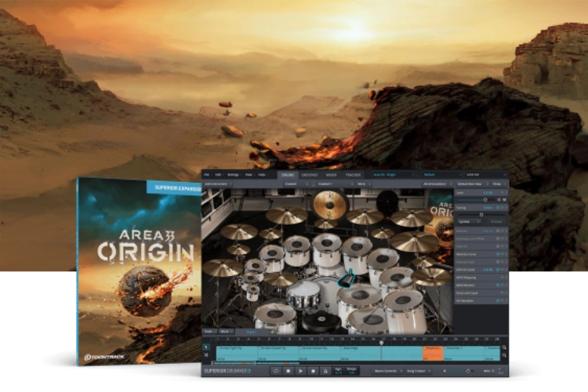The height and width of the screenshot is (392, 588).
Task: Switch to the TRACKER tab
Action: pyautogui.click(x=353, y=175)
